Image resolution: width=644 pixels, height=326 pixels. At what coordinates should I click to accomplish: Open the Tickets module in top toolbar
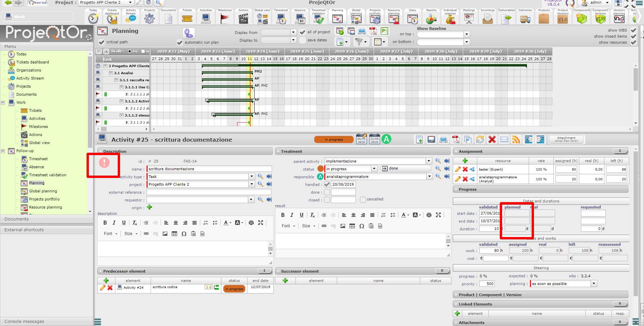[187, 18]
